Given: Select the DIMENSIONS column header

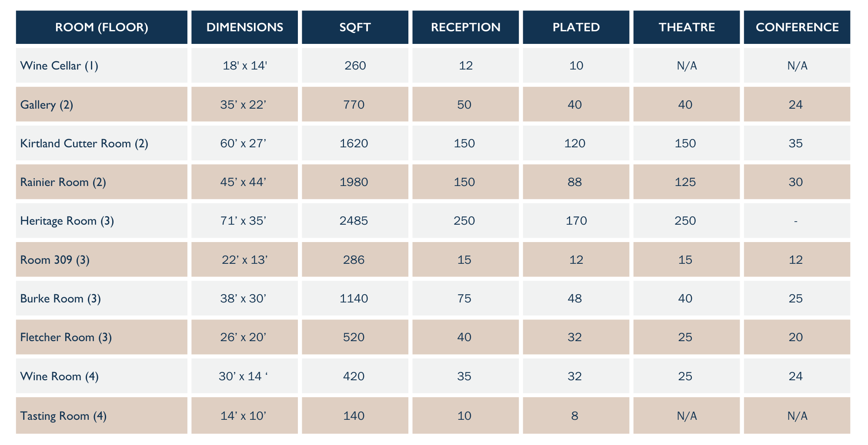Looking at the screenshot, I should point(244,27).
